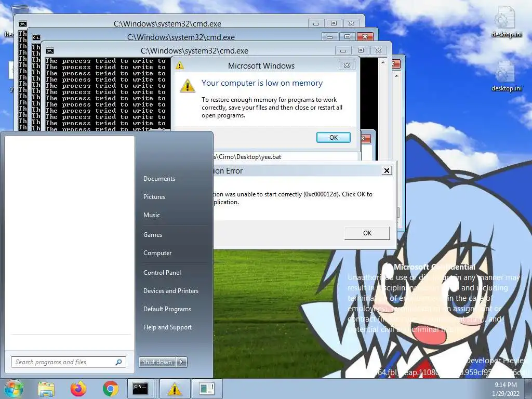Switch to the cmd.exe taskbar button

click(140, 389)
